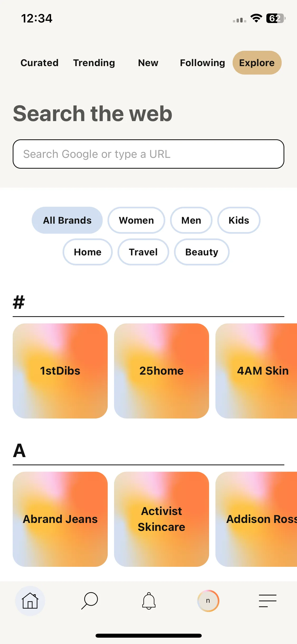The width and height of the screenshot is (297, 644).
Task: Filter brands by Kids
Action: (x=239, y=220)
